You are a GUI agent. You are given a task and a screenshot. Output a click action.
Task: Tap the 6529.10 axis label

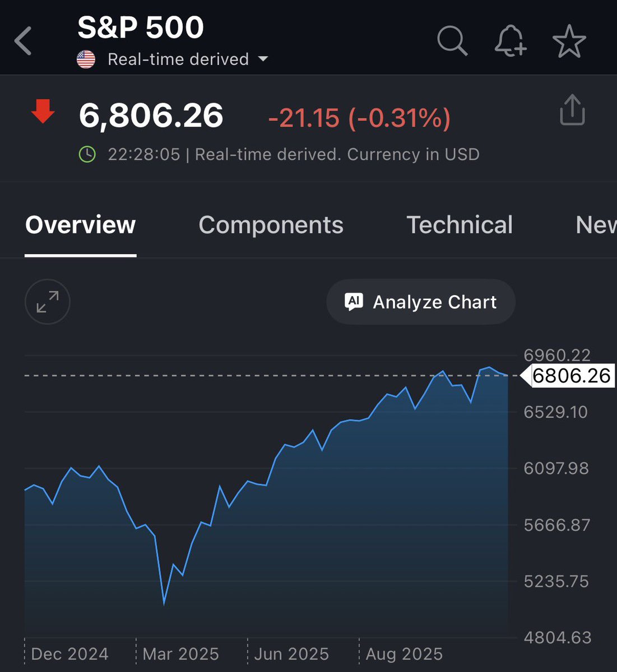555,412
